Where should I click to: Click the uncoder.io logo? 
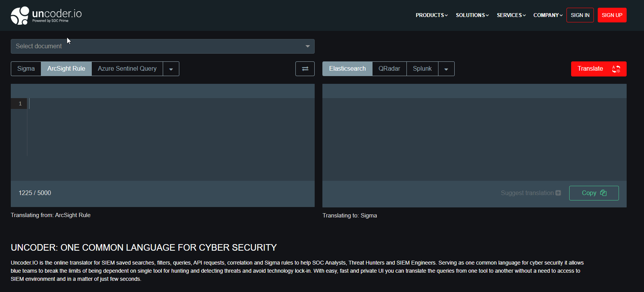click(x=46, y=15)
